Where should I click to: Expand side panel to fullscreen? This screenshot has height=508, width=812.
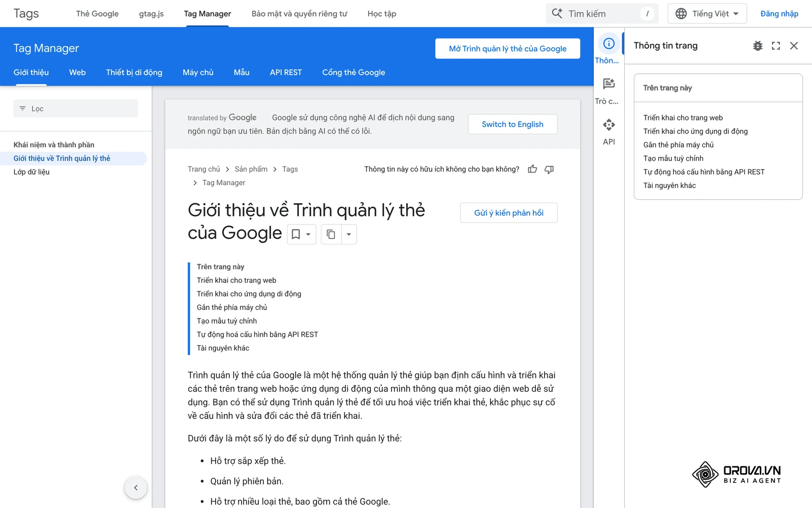coord(776,46)
